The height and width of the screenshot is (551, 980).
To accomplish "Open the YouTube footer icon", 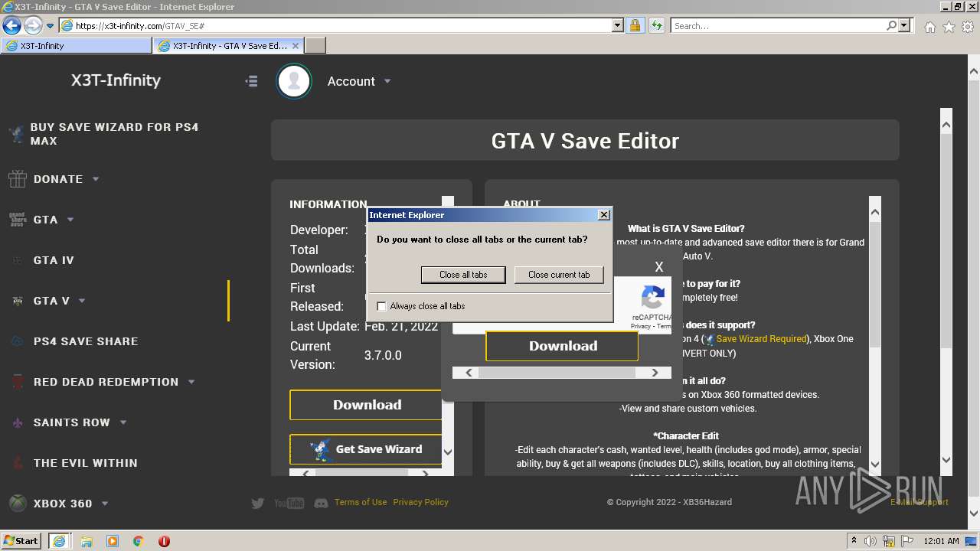I will pos(289,503).
